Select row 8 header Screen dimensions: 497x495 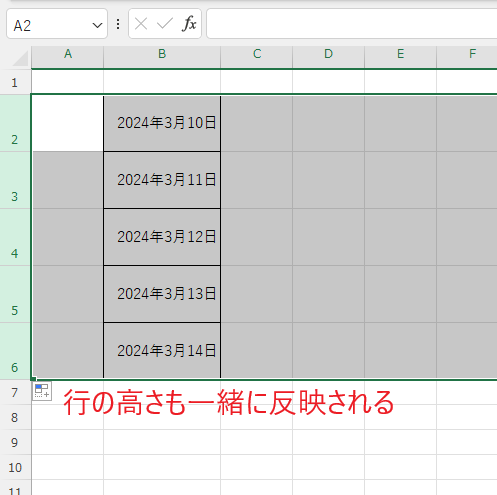click(x=15, y=417)
